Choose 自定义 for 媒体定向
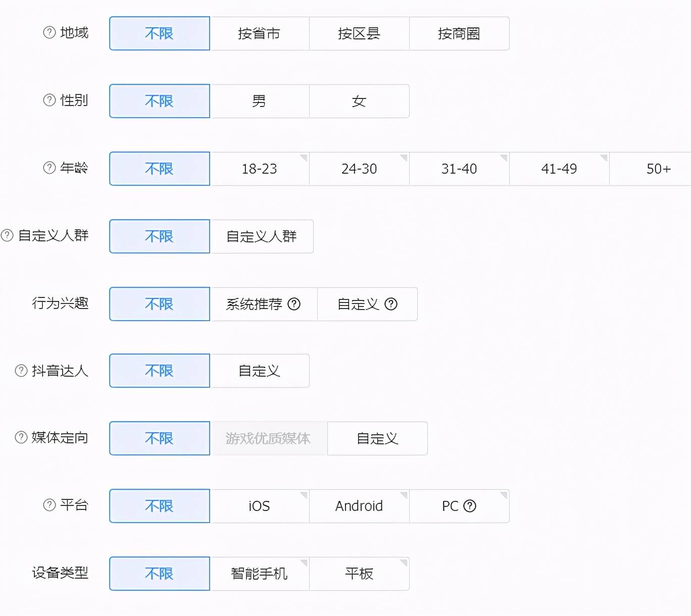The height and width of the screenshot is (616, 691). pyautogui.click(x=377, y=438)
